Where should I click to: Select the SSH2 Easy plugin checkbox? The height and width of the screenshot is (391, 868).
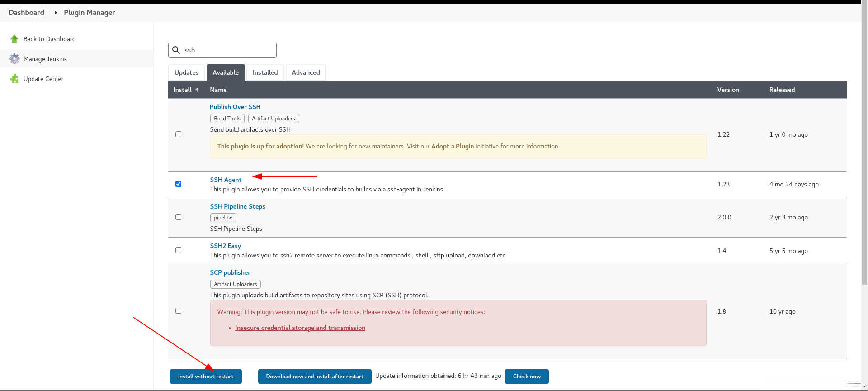[178, 250]
